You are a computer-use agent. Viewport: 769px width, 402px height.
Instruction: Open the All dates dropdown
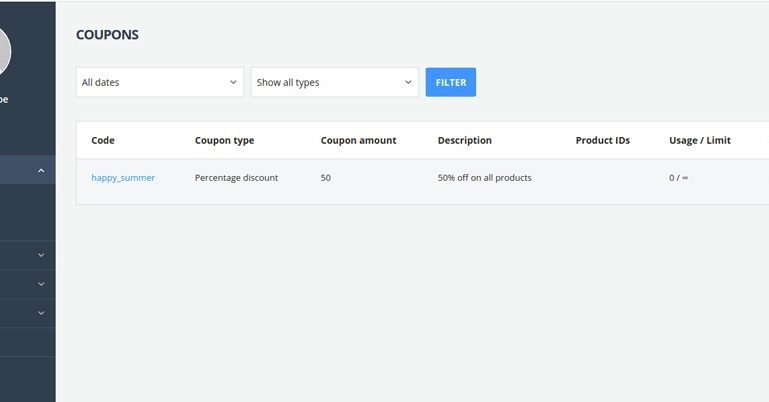point(159,82)
